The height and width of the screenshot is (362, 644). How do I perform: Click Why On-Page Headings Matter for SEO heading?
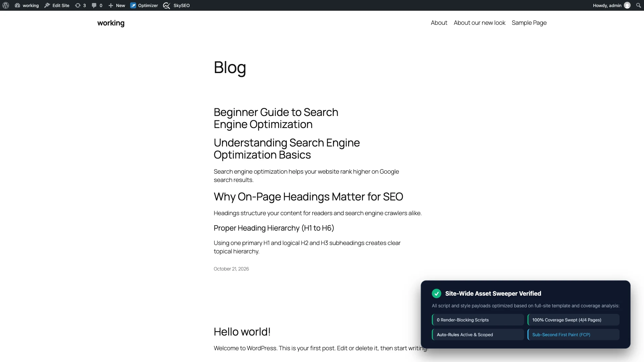[x=309, y=197]
